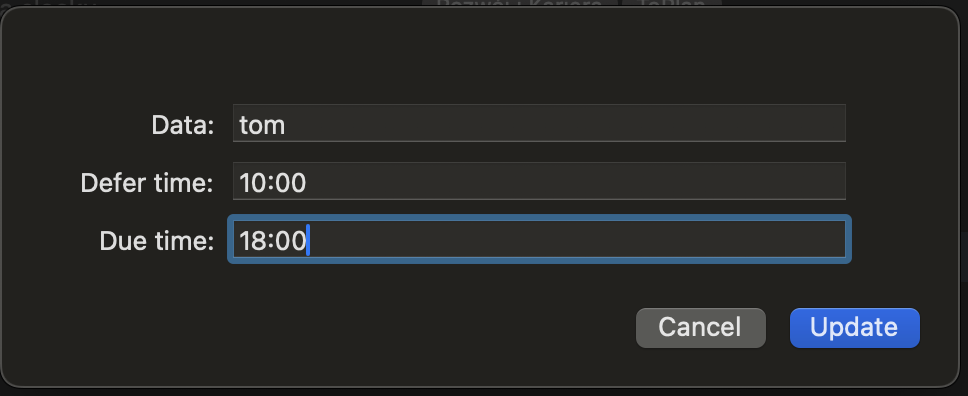Image resolution: width=968 pixels, height=396 pixels.
Task: Click the 'Due time:' label
Action: (157, 241)
